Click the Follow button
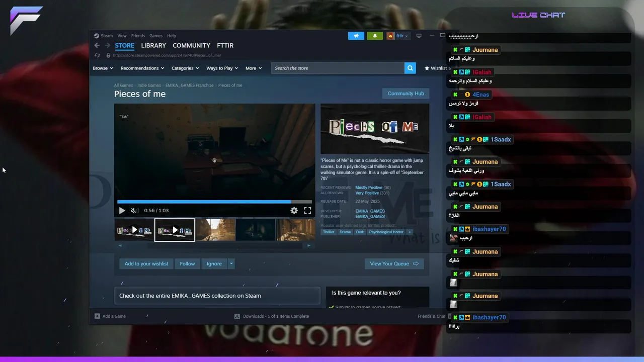This screenshot has height=362, width=644. click(x=187, y=263)
